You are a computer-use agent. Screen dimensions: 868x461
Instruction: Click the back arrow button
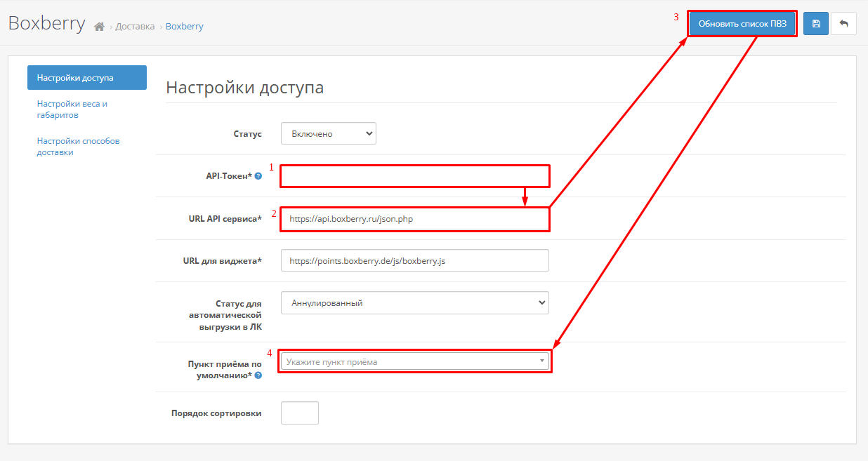click(x=843, y=23)
